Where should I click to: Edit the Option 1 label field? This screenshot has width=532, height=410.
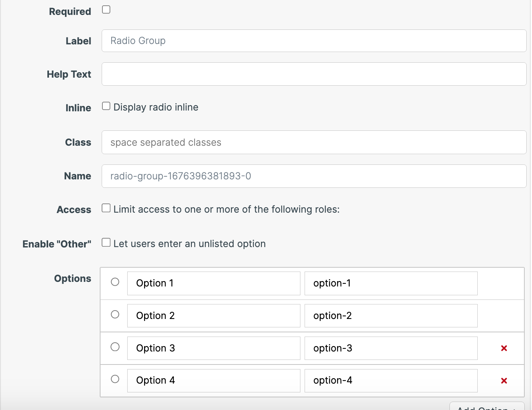coord(213,283)
